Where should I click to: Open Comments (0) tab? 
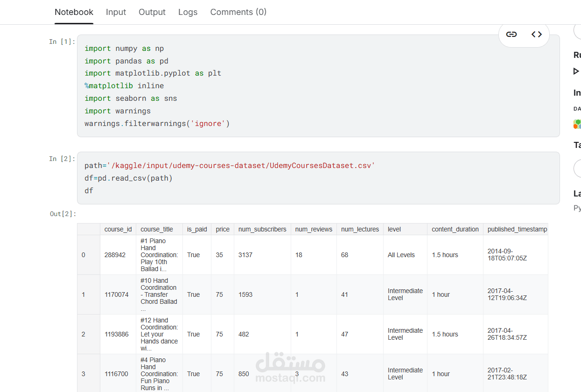click(x=238, y=12)
